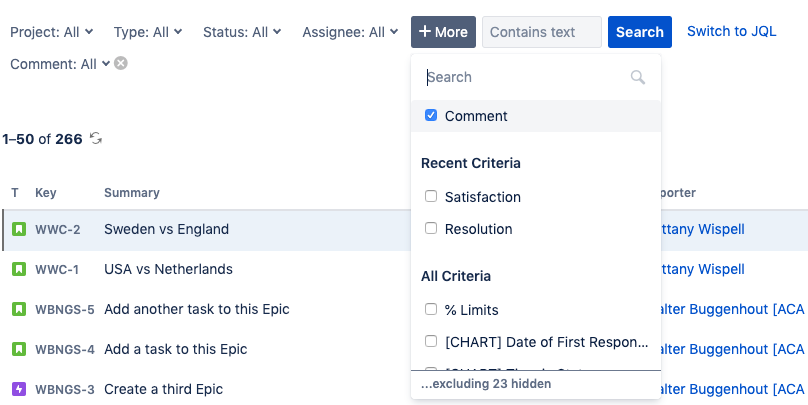Click the story icon for WWC-1

click(18, 269)
